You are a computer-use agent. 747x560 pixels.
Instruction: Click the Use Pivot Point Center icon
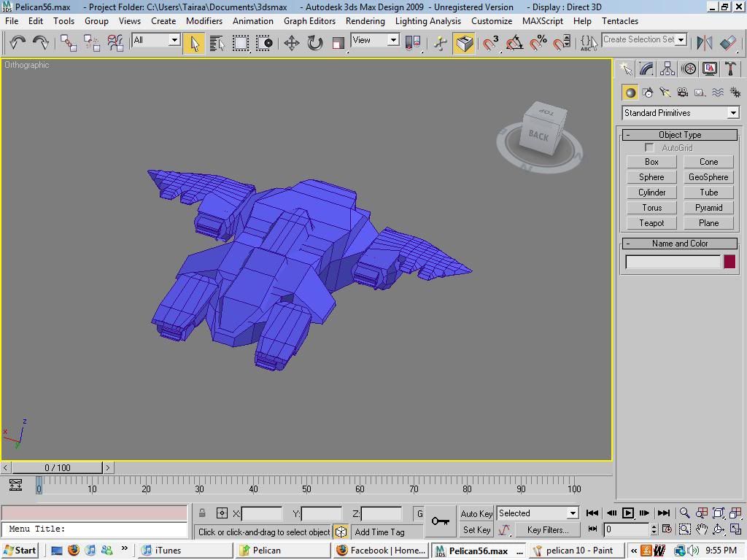[413, 43]
